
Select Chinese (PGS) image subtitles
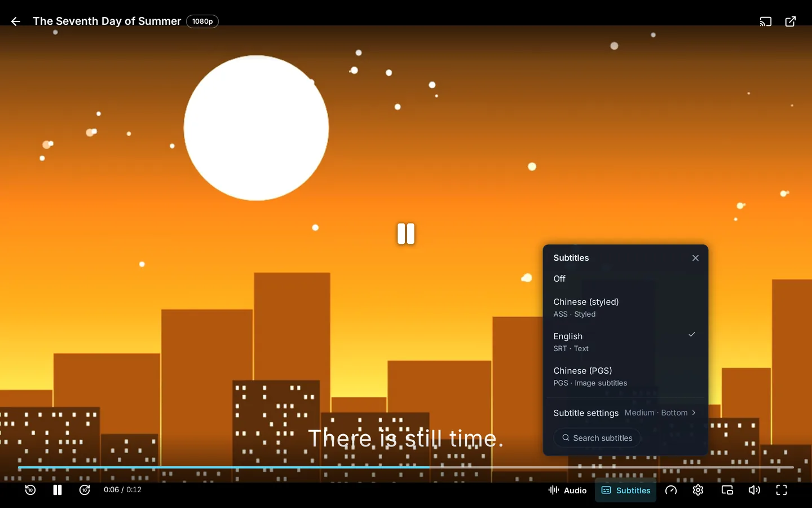click(x=625, y=376)
